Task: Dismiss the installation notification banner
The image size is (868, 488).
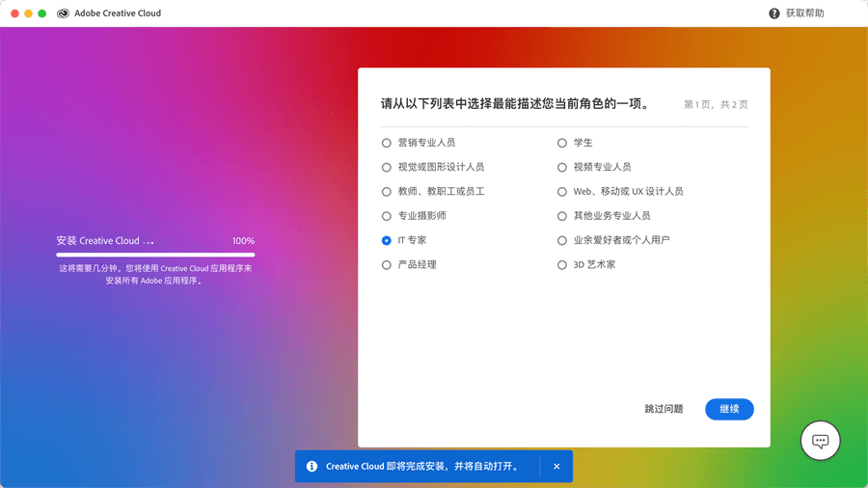Action: coord(556,467)
